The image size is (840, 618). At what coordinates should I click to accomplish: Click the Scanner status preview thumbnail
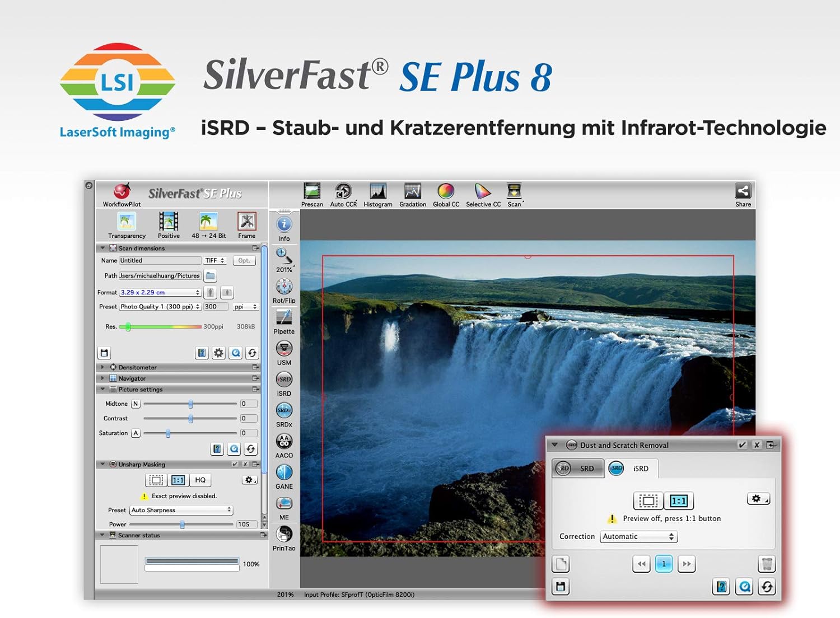point(119,564)
